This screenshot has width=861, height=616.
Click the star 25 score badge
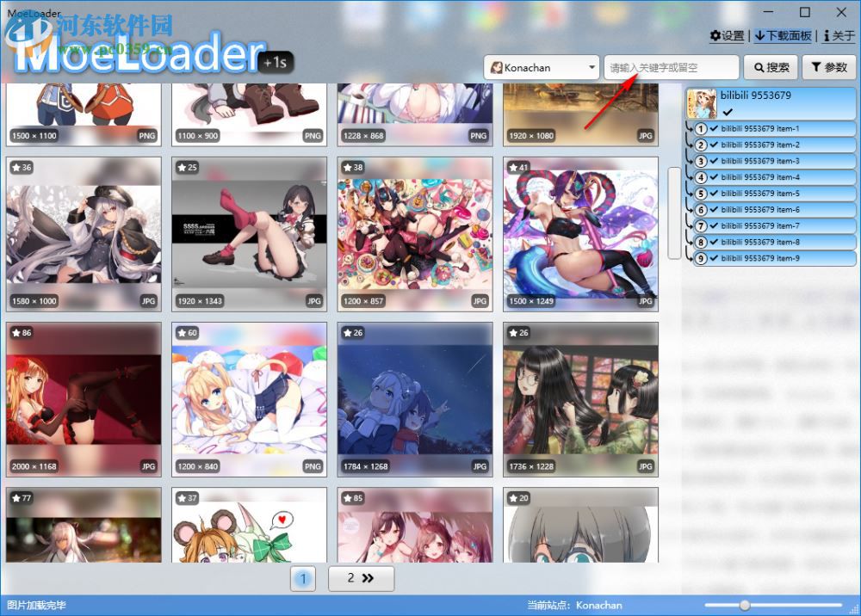187,167
